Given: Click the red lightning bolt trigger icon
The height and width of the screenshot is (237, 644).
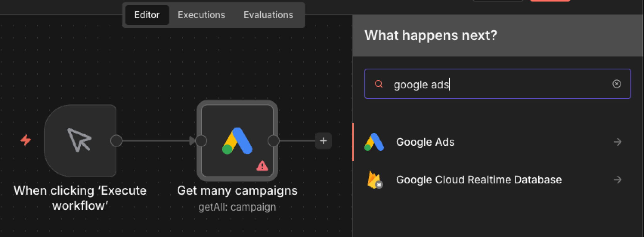Looking at the screenshot, I should point(26,140).
